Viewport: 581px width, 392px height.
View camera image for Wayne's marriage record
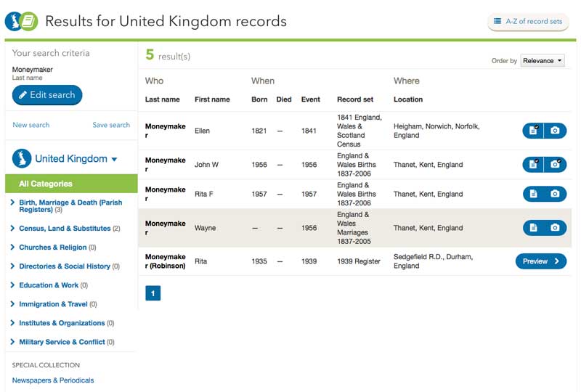(x=556, y=228)
